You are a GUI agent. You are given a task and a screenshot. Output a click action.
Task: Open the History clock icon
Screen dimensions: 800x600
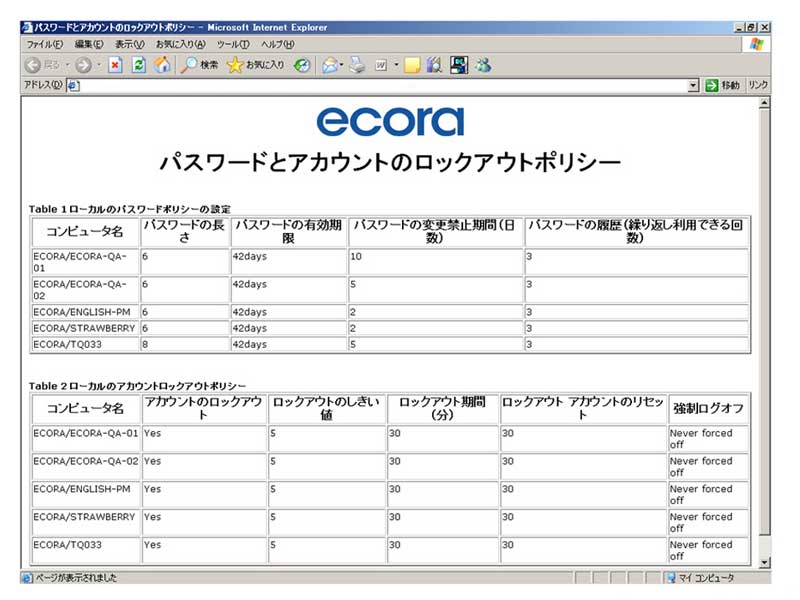point(302,65)
